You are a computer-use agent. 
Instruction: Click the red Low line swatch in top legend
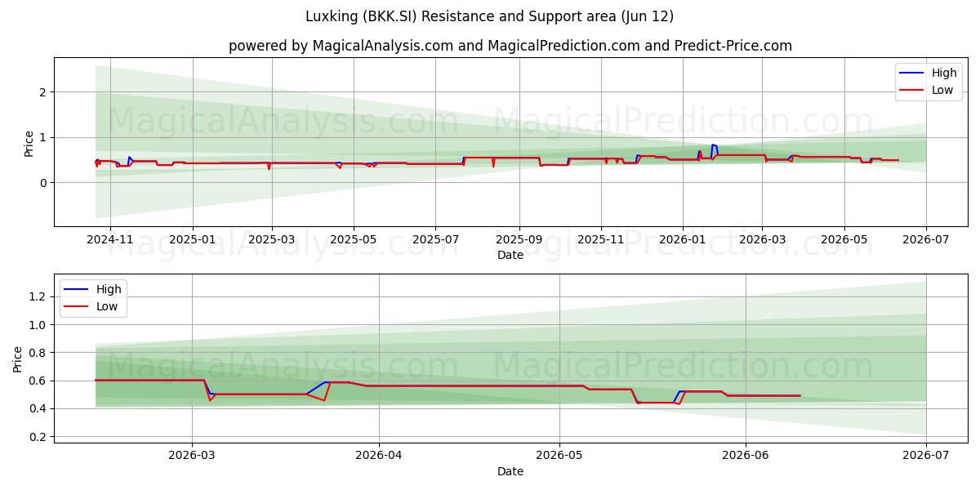[912, 91]
